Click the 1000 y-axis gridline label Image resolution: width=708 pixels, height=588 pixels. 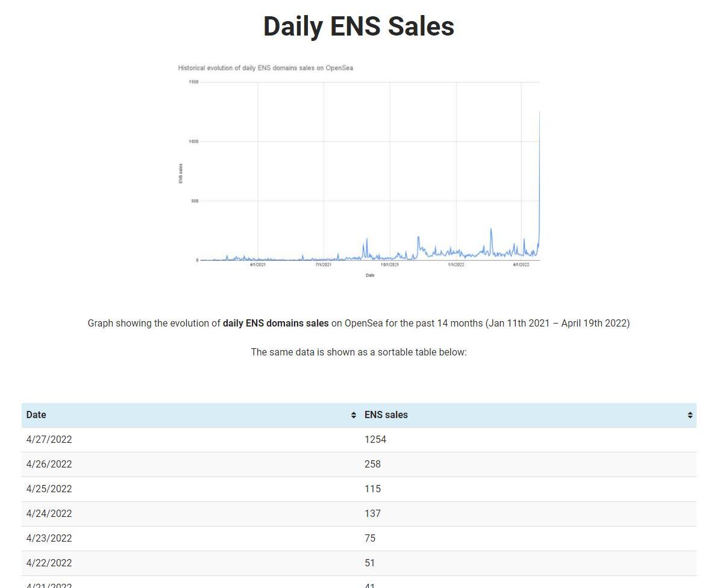[x=193, y=142]
